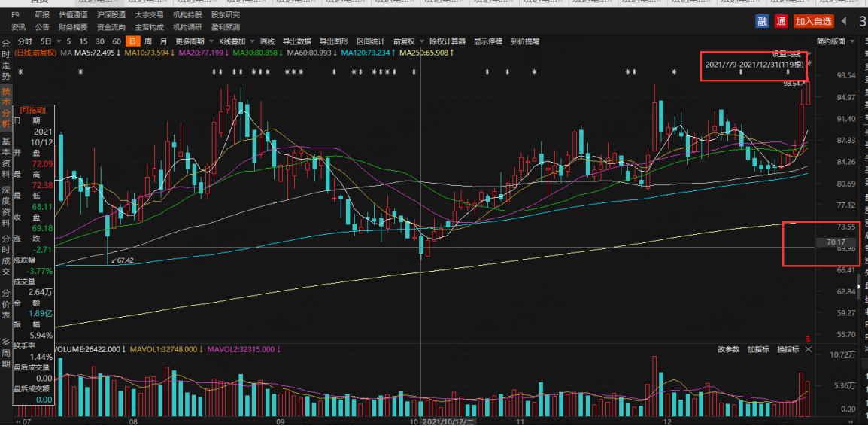Select the 日 daily period
Image resolution: width=868 pixels, height=426 pixels.
click(x=132, y=41)
